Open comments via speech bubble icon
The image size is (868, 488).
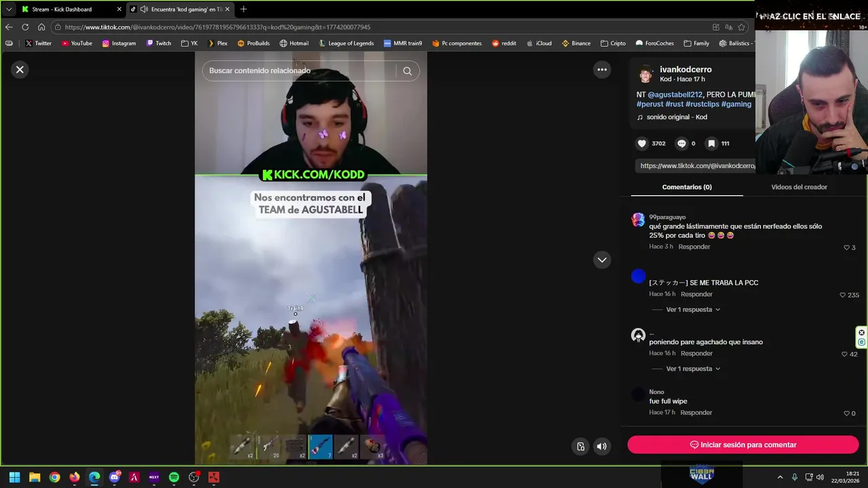[x=682, y=144]
